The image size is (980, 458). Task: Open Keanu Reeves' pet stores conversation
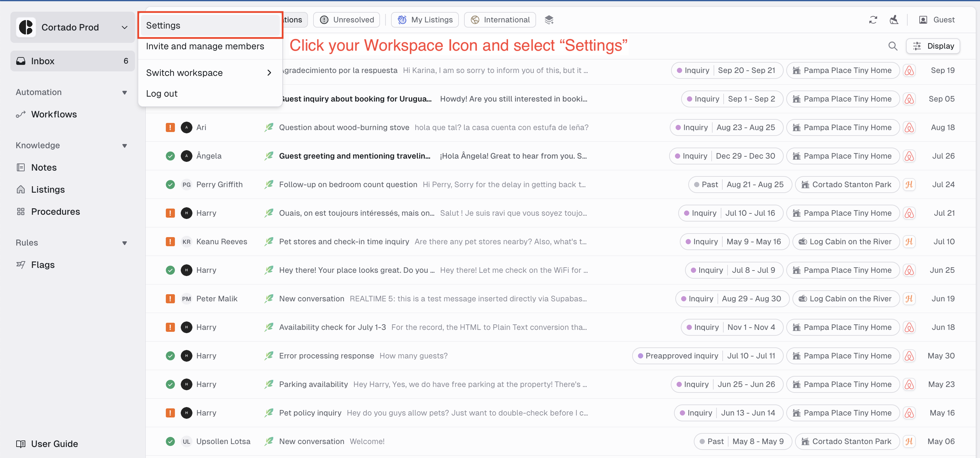(344, 241)
